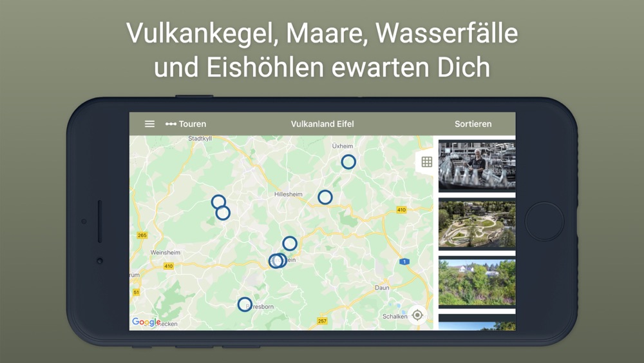Click road 265 shield
This screenshot has width=644, height=363.
coord(142,235)
